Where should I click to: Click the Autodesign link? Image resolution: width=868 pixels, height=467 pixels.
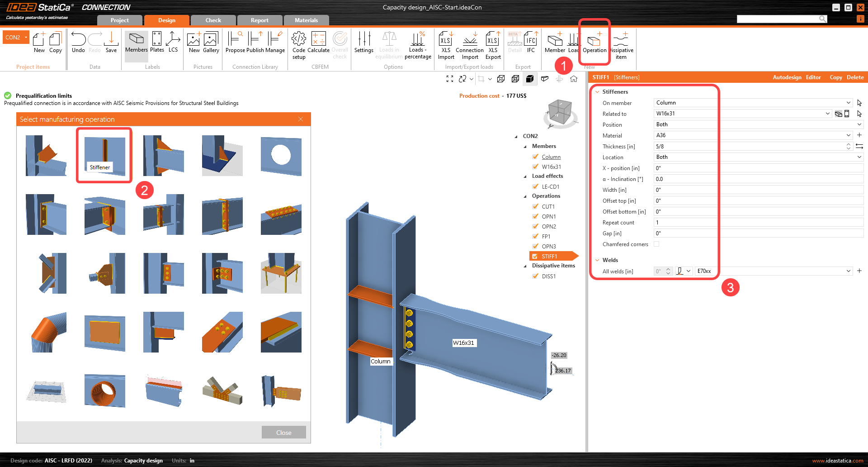coord(787,77)
